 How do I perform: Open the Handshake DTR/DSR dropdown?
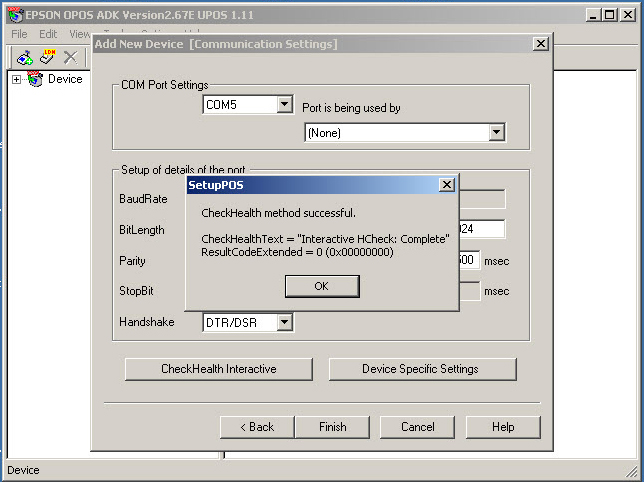284,322
